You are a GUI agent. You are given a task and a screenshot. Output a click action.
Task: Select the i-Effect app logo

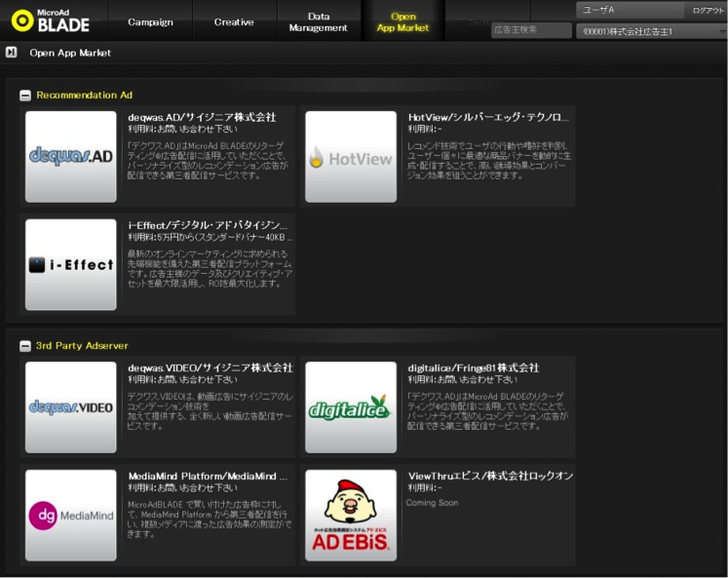71,265
